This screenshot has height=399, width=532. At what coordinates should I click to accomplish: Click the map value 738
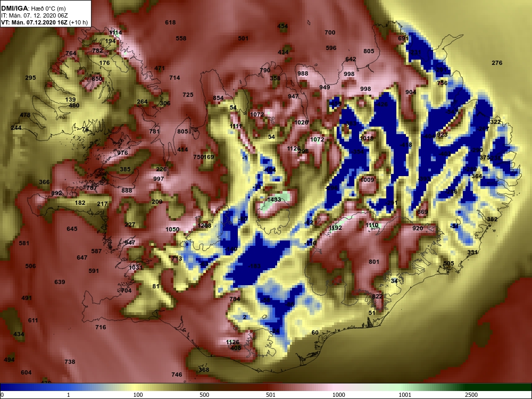(x=70, y=362)
